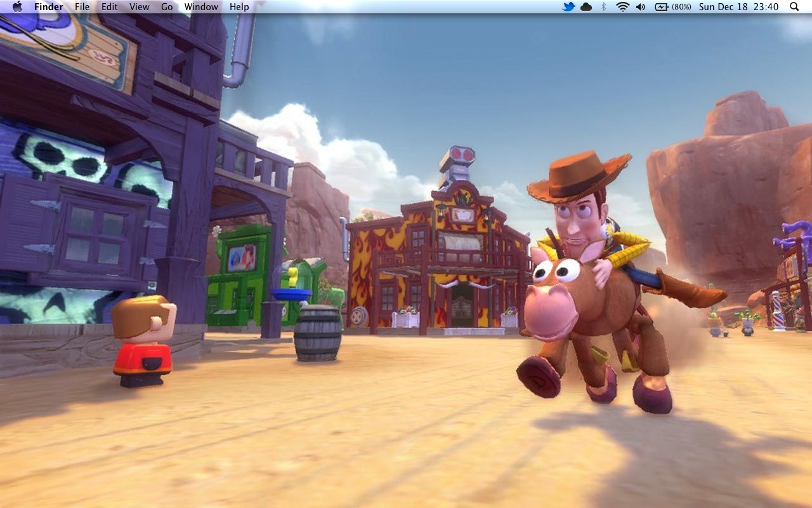Open the Apple menu
Screen dimensions: 812x508
(x=17, y=7)
